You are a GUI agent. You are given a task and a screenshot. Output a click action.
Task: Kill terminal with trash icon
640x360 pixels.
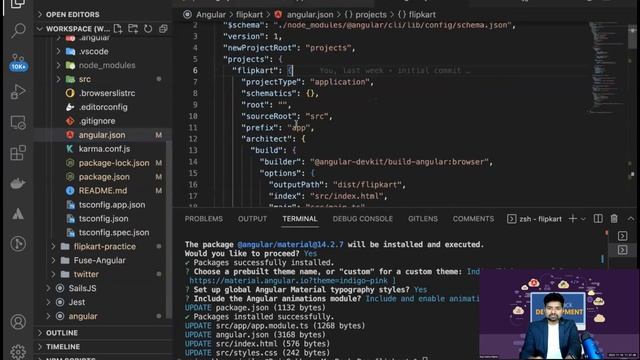[x=614, y=219]
